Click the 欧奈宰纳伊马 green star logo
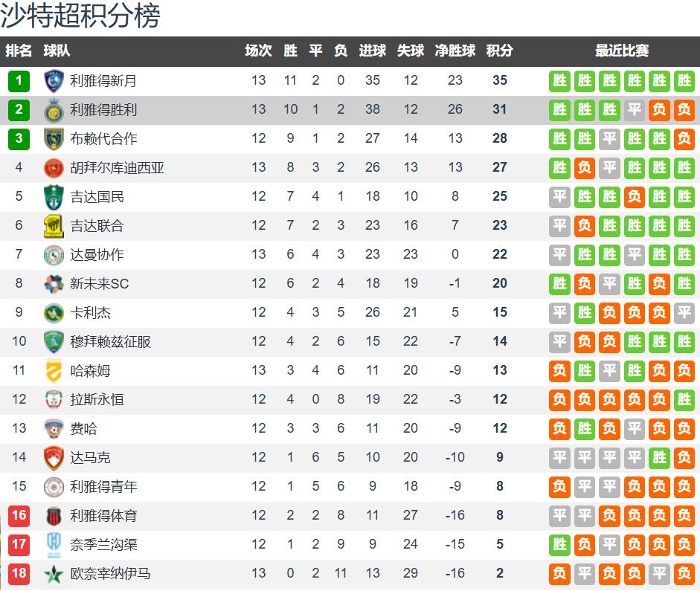 pyautogui.click(x=53, y=573)
